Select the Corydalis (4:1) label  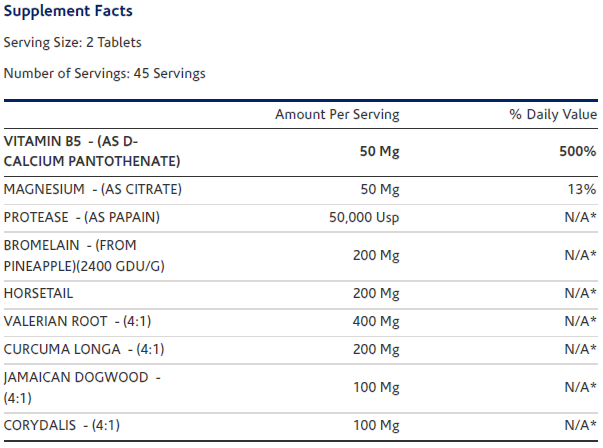point(62,424)
